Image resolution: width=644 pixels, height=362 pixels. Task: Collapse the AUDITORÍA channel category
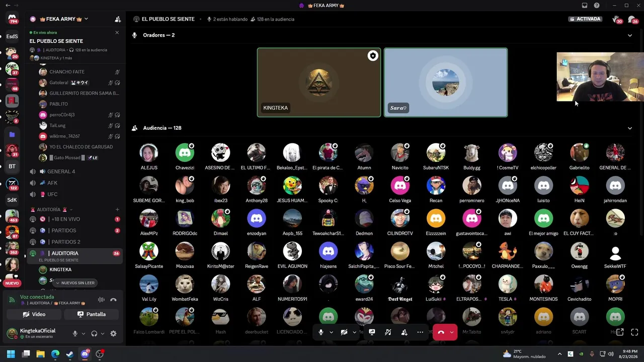coord(52,209)
